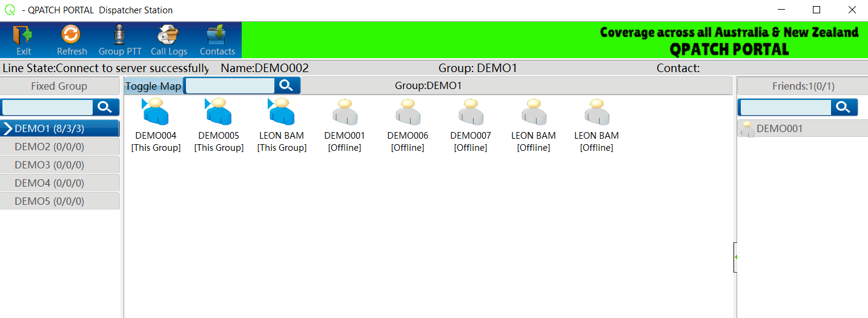This screenshot has width=868, height=318.
Task: Click the green coverage banner
Action: 555,40
